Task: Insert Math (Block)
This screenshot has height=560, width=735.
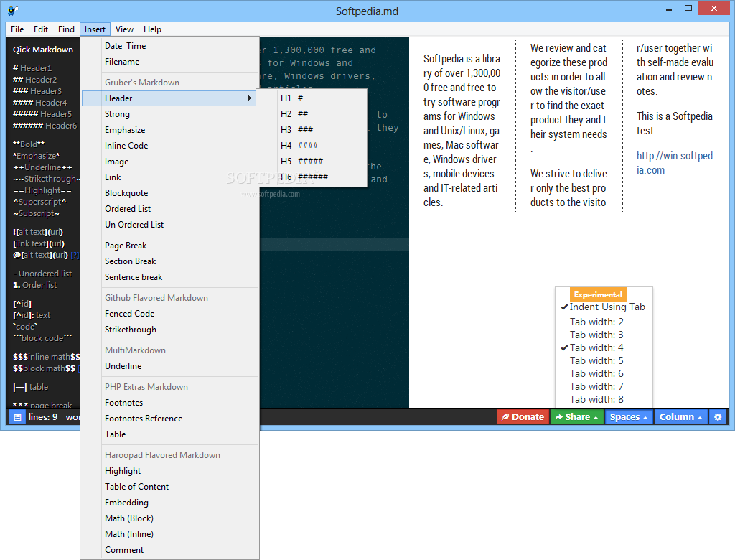Action: point(169,518)
